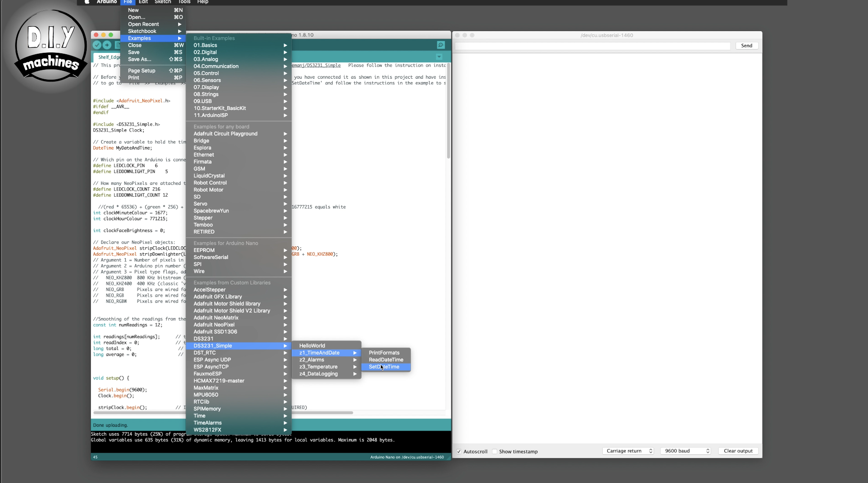Viewport: 868px width, 483px height.
Task: Open the File menu in menu bar
Action: [128, 2]
